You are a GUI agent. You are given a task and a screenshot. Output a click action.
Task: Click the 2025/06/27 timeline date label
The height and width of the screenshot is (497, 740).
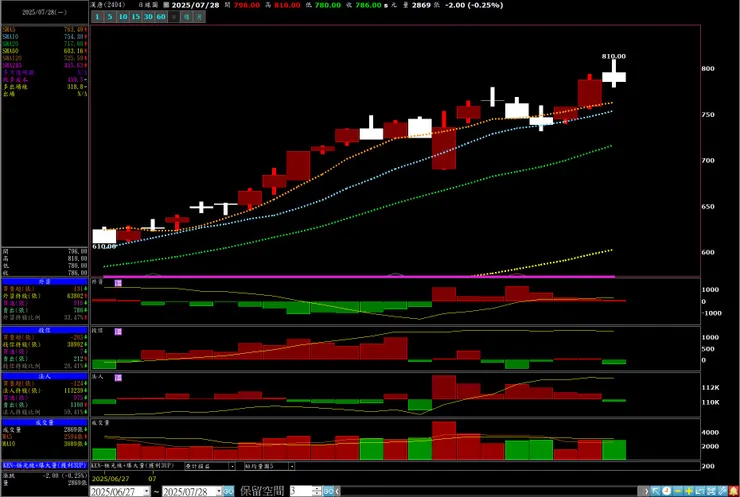point(110,479)
